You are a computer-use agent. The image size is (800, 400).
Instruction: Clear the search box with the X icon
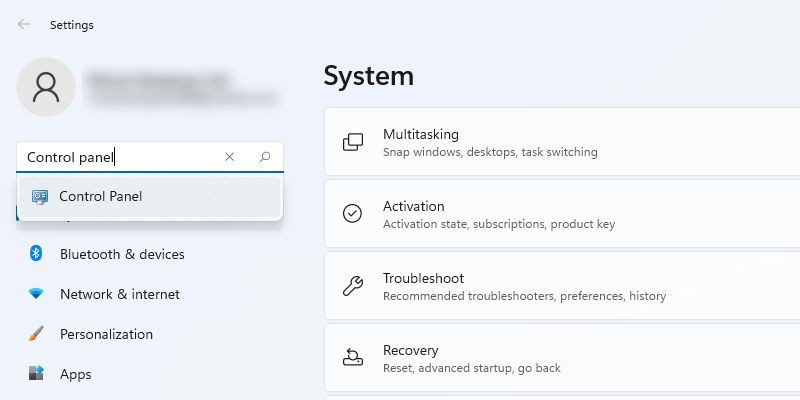click(x=230, y=157)
